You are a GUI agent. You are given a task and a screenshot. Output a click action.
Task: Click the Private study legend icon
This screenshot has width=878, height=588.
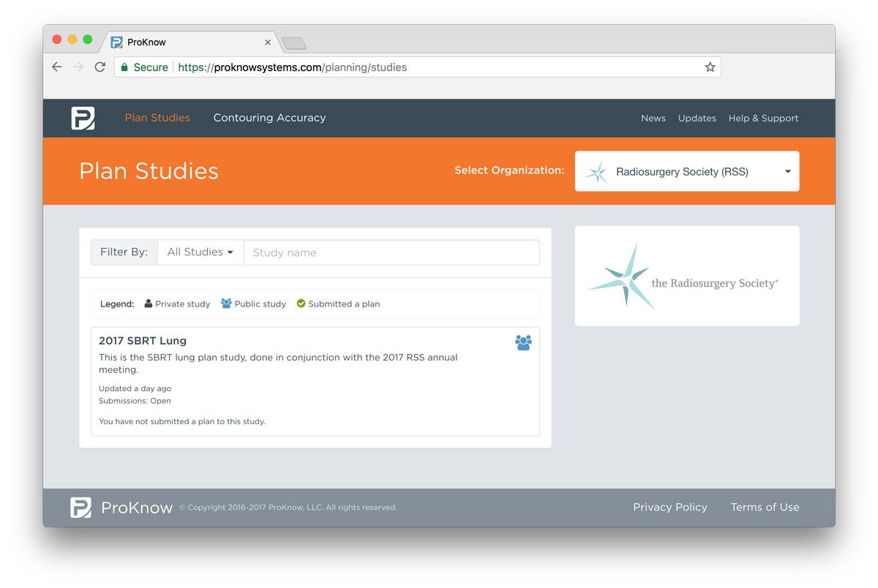tap(149, 304)
